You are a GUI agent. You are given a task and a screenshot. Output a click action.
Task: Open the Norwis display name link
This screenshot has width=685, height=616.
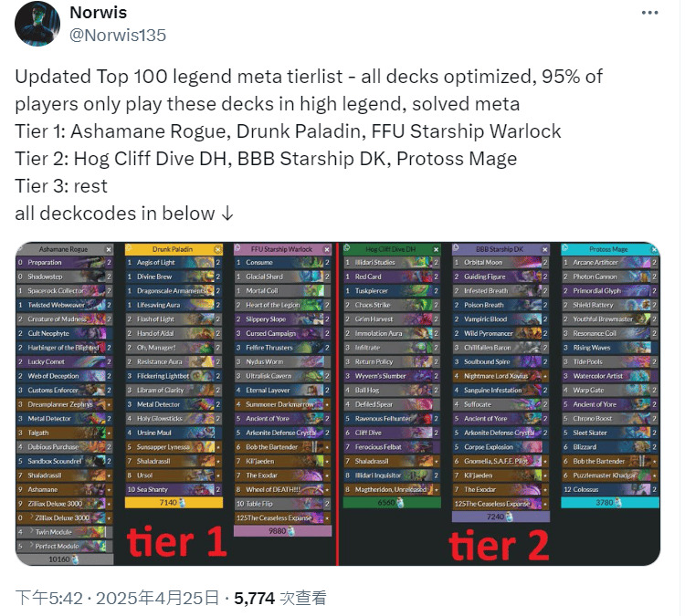(x=99, y=13)
